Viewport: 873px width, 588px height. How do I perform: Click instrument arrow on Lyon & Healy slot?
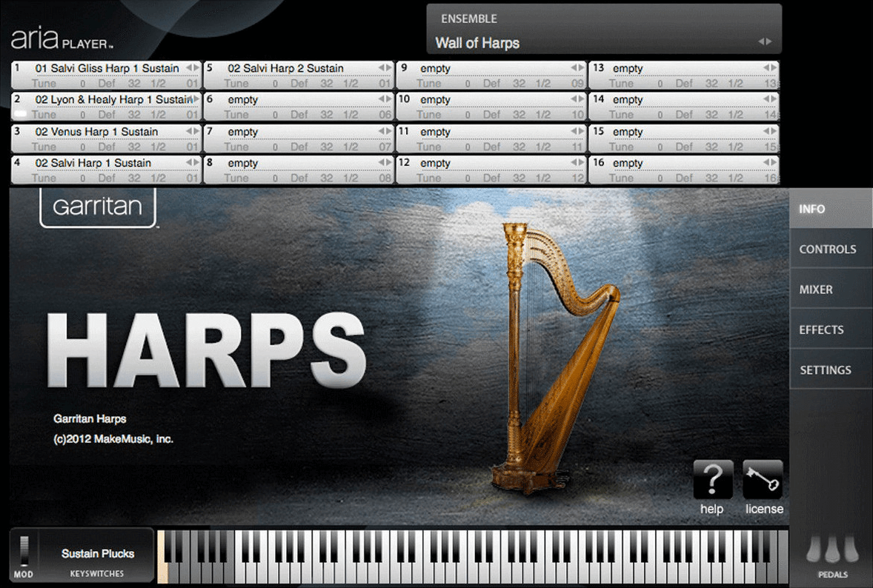(x=196, y=99)
